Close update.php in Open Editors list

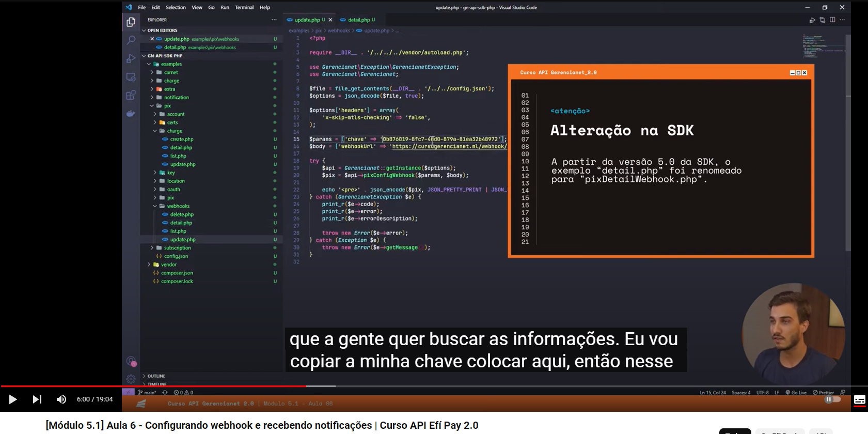coord(152,39)
